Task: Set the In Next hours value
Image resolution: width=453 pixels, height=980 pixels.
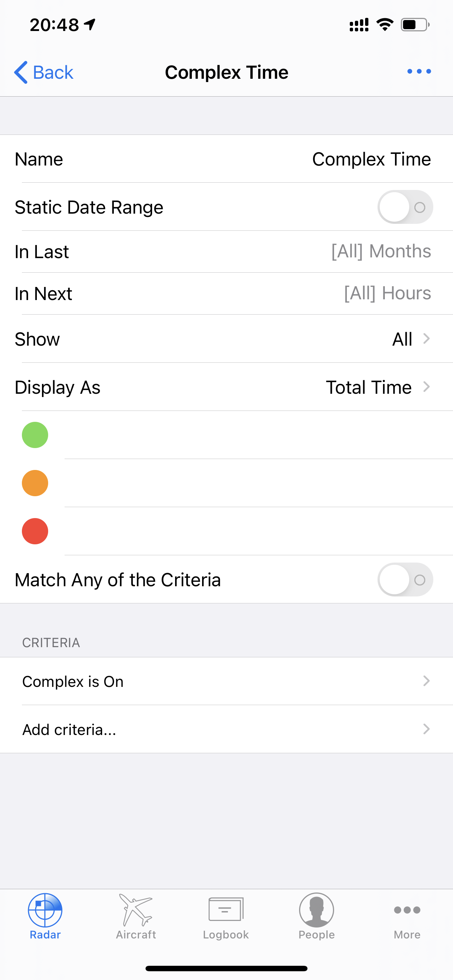Action: [387, 293]
